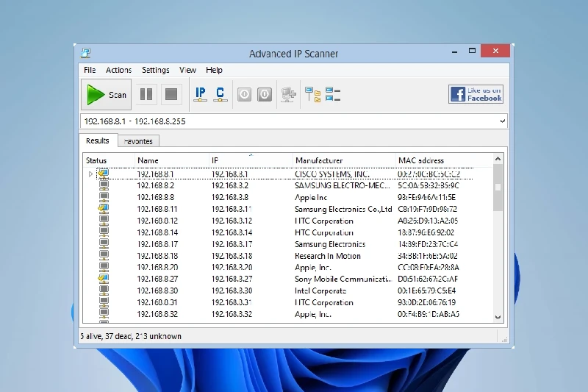Expand the 192.168.8.1 tree row
Image resolution: width=588 pixels, height=392 pixels.
(90, 174)
